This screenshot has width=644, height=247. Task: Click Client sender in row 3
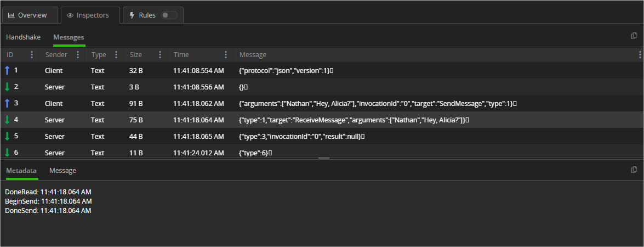point(54,104)
